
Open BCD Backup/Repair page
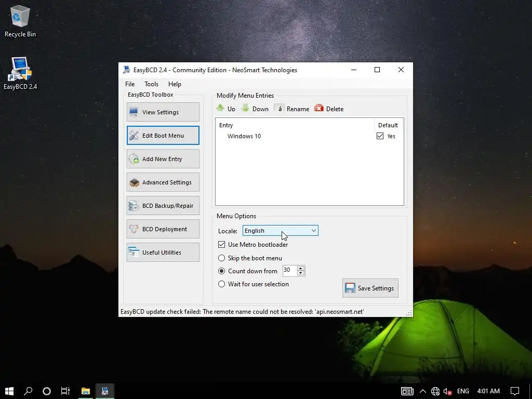click(x=163, y=206)
